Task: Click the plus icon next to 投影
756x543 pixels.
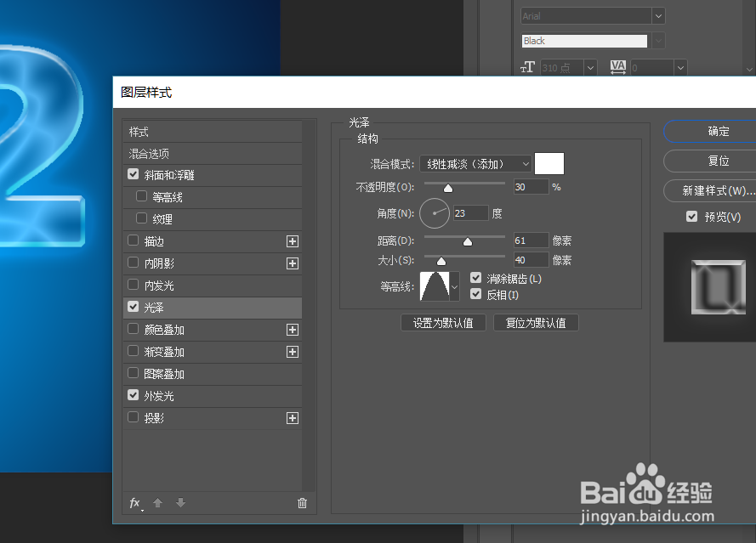Action: (x=293, y=418)
